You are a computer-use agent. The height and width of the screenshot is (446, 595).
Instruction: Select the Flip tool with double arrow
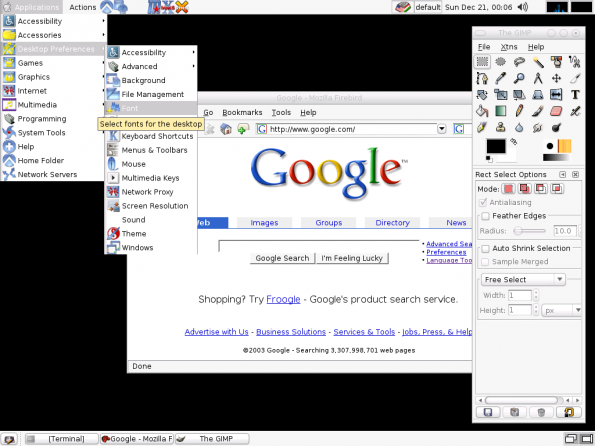[556, 95]
